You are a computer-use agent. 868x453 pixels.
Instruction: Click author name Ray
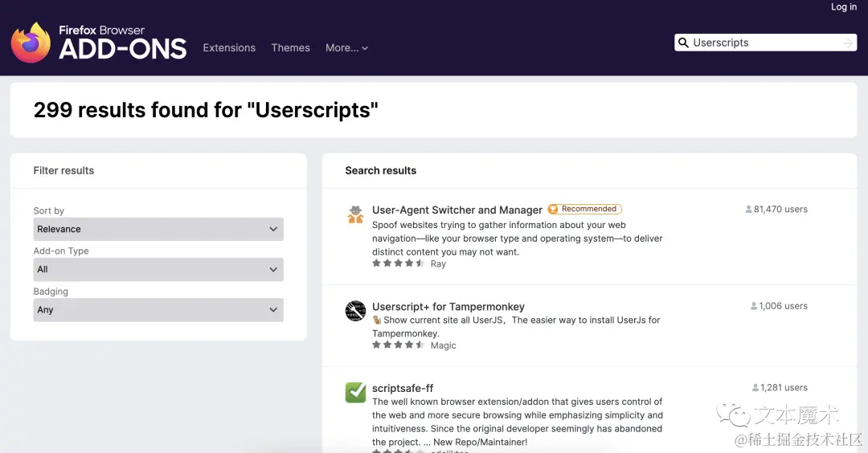(x=439, y=263)
